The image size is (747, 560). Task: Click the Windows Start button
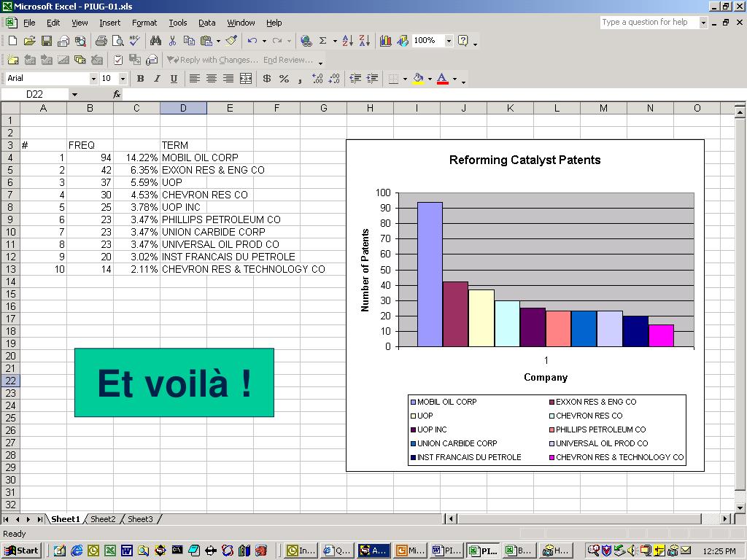coord(23,551)
